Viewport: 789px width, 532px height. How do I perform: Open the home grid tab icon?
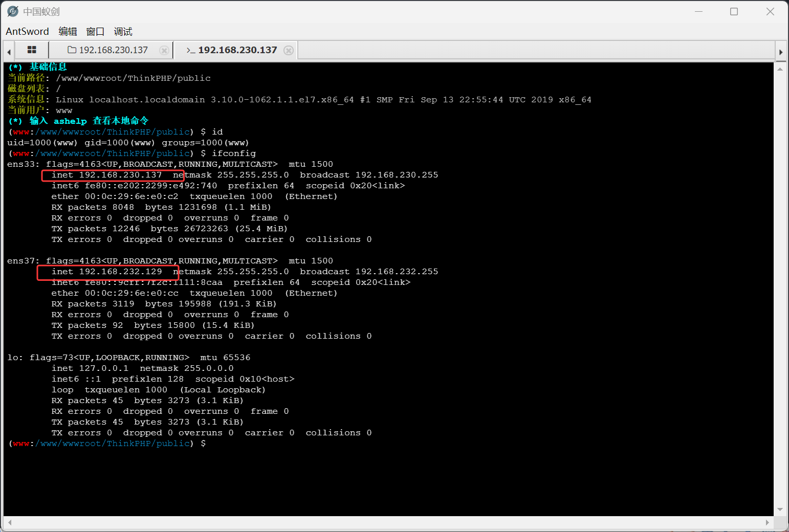click(x=32, y=50)
